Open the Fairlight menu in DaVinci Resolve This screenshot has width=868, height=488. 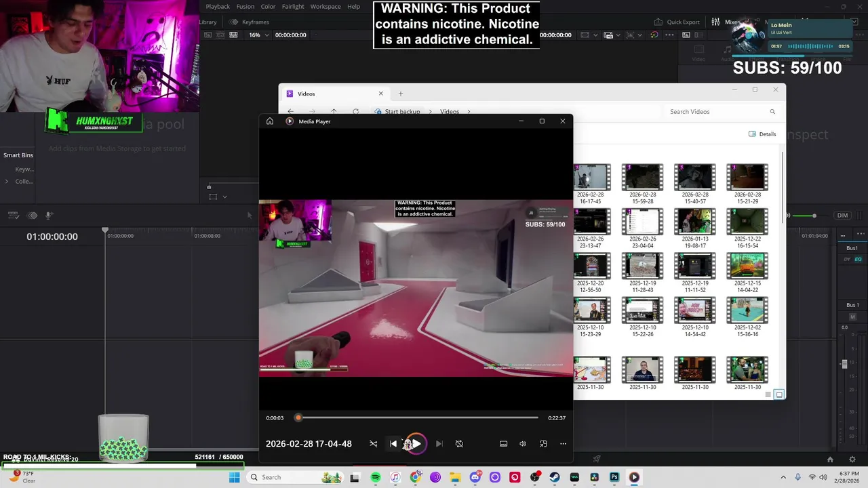293,6
